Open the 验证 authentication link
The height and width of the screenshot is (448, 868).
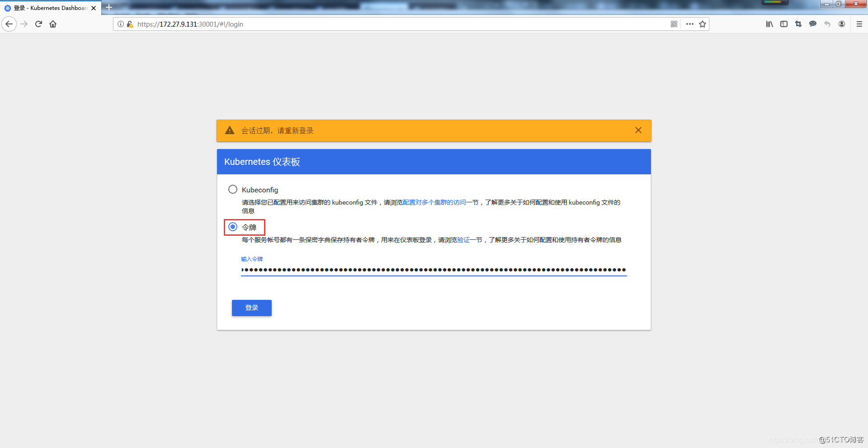tap(464, 240)
